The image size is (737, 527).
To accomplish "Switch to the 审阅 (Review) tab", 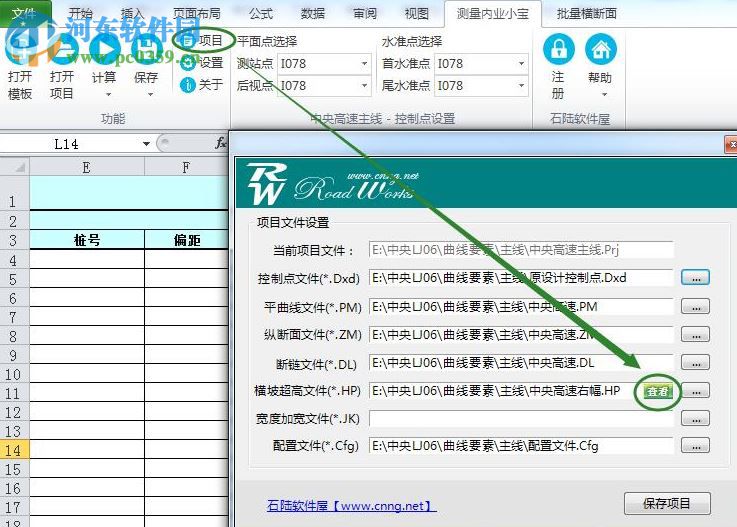I will click(365, 14).
